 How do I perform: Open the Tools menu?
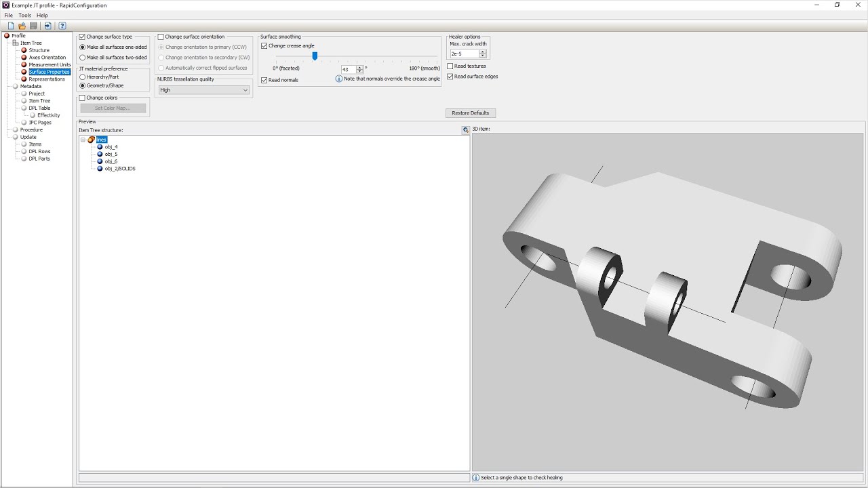coord(24,15)
